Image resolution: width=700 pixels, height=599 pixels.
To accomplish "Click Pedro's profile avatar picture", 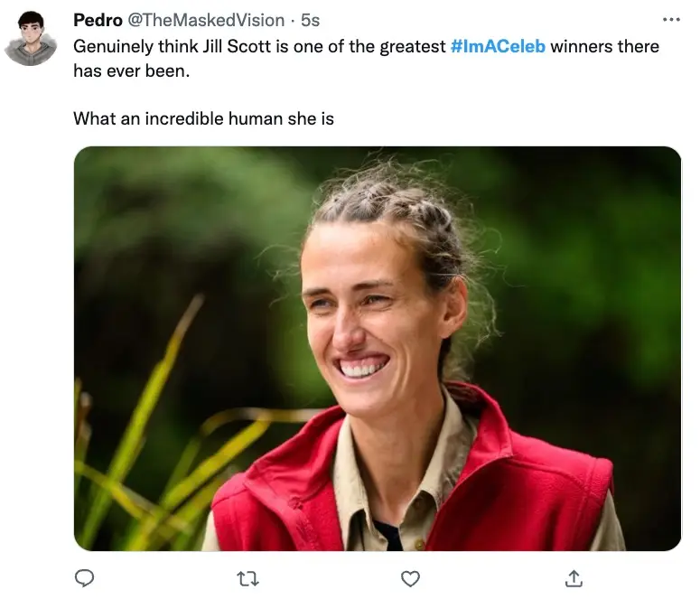I will [x=30, y=39].
